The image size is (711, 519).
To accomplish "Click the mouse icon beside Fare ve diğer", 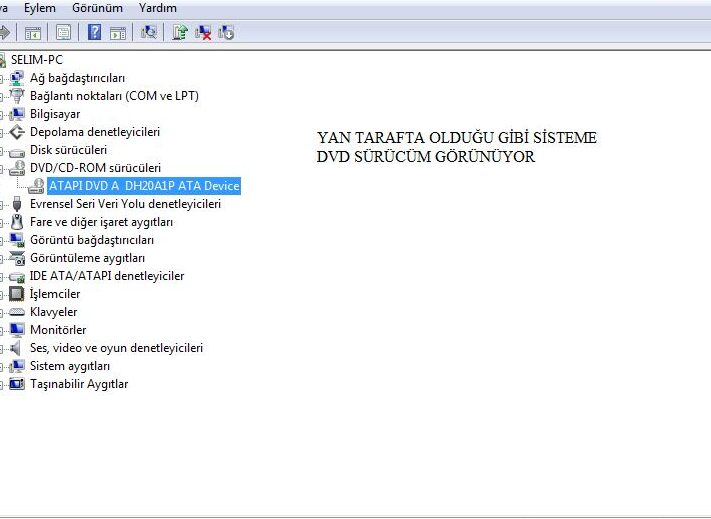I will (x=17, y=222).
